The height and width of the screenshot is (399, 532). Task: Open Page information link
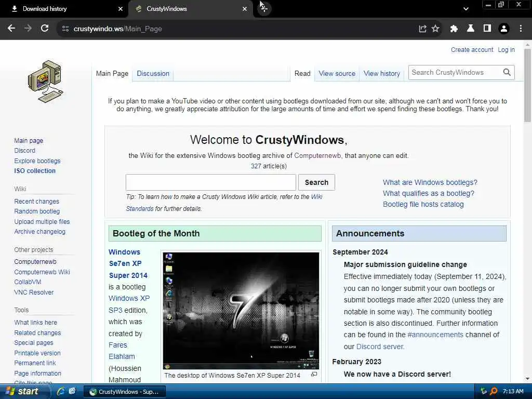[37, 373]
